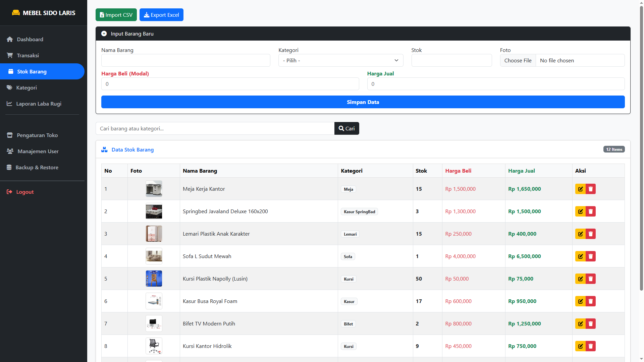Click the Cari search button
Viewport: 644px width, 362px height.
[346, 129]
